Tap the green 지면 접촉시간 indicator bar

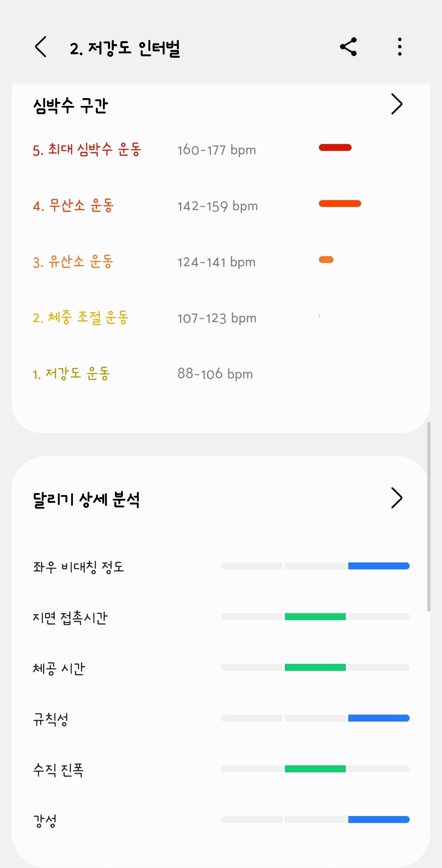click(315, 617)
